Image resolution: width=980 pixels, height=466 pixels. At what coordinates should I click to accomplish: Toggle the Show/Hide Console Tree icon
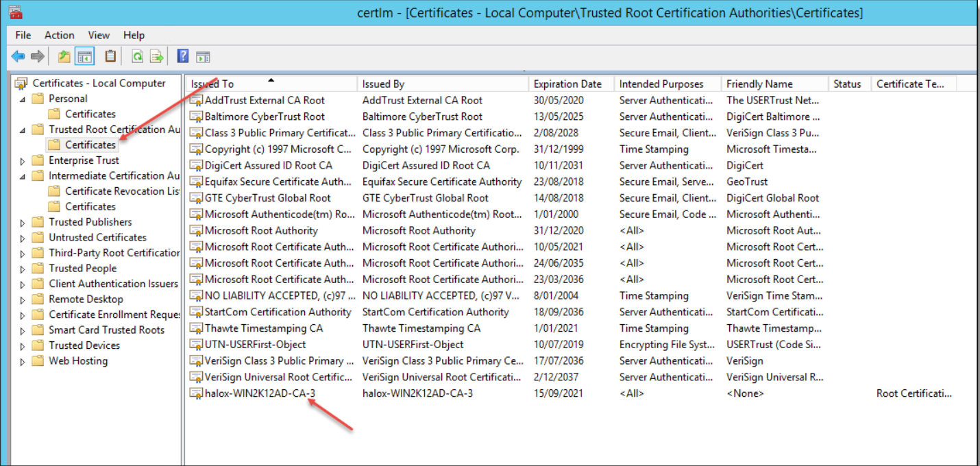point(84,56)
